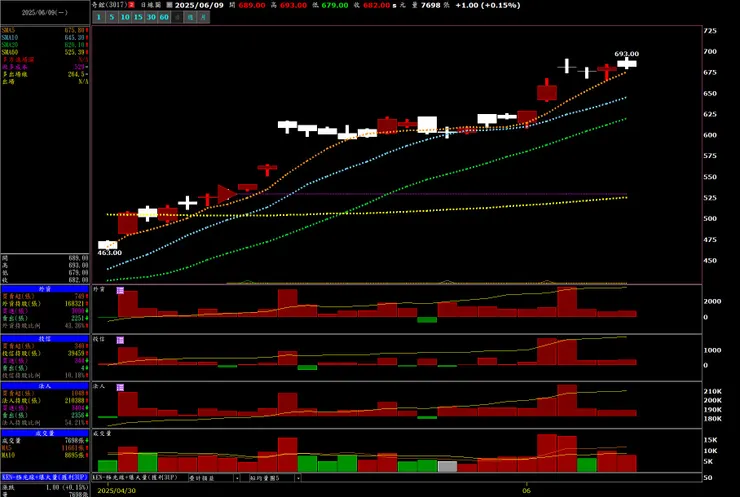Select the blue 投信 panel header
This screenshot has width=740, height=497.
[45, 339]
